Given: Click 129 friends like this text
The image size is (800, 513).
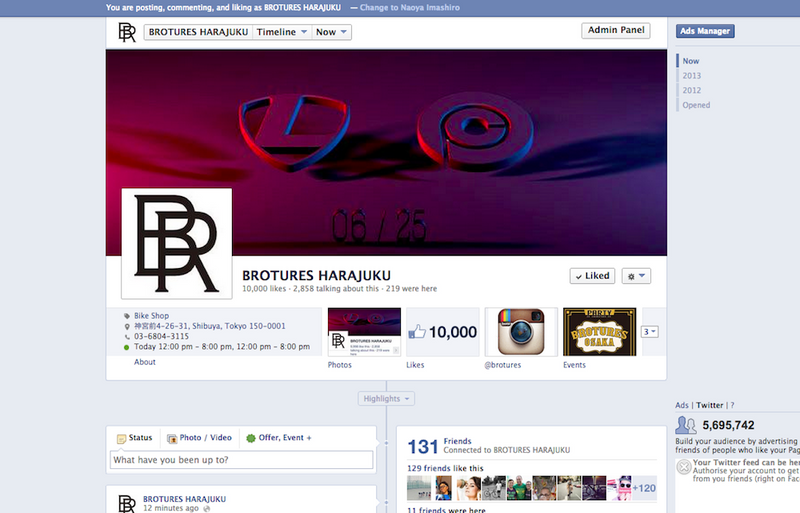Looking at the screenshot, I should (x=445, y=468).
